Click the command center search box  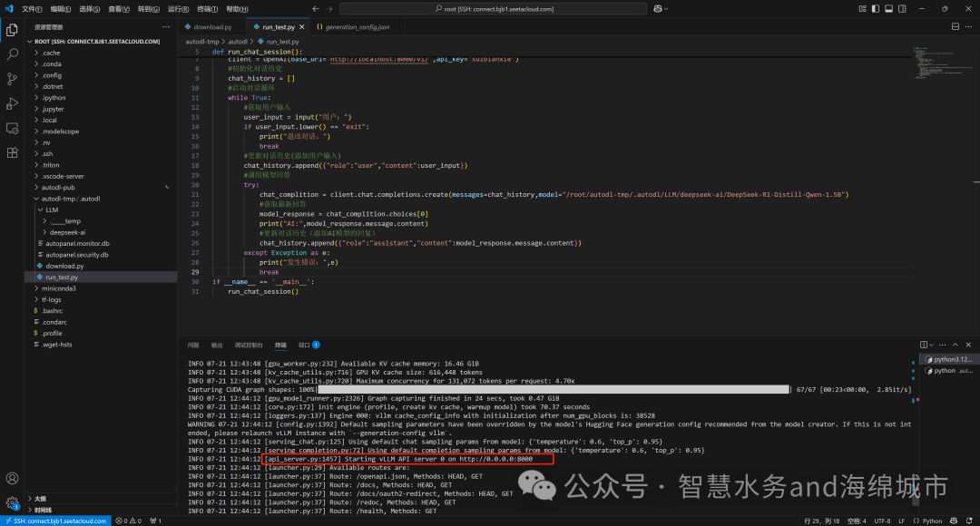[493, 9]
